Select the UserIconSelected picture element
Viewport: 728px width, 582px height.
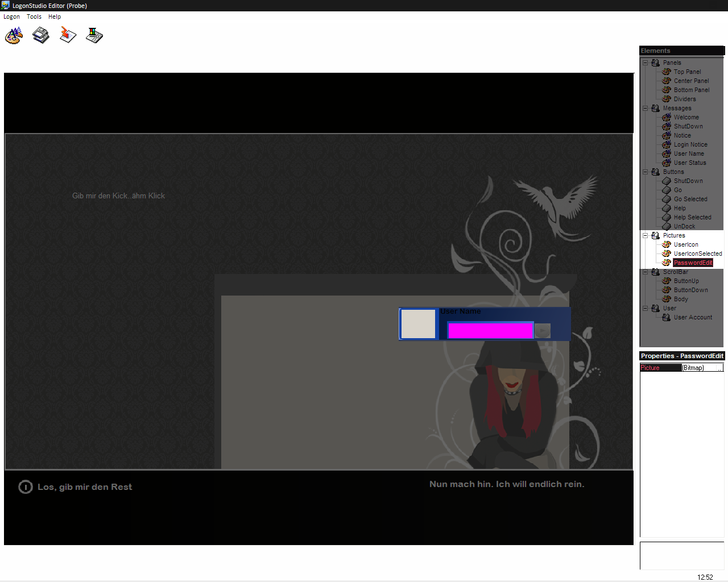[x=698, y=253]
